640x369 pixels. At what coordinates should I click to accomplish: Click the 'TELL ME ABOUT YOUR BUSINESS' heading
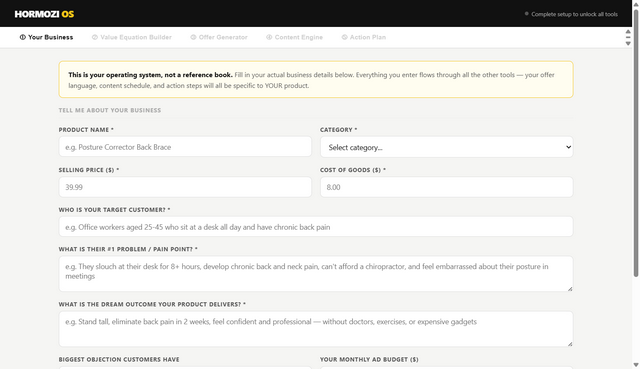click(110, 110)
